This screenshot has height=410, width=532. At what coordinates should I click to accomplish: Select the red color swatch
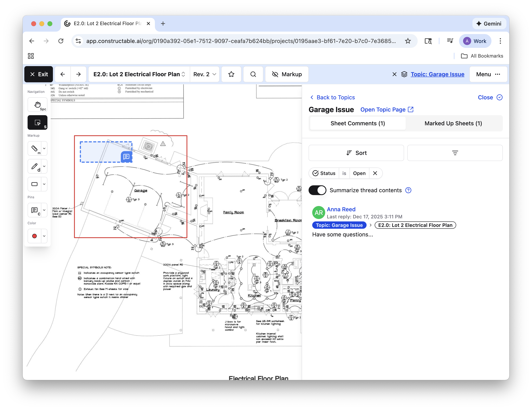(34, 236)
